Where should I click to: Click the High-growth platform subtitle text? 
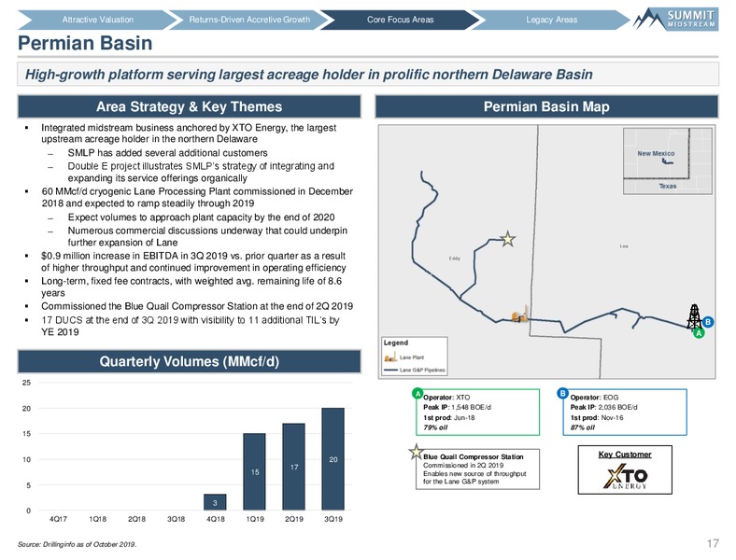coord(309,74)
